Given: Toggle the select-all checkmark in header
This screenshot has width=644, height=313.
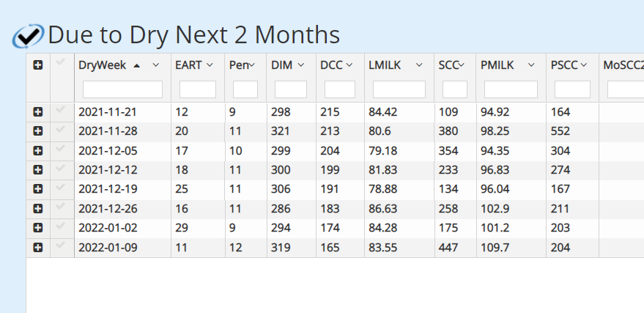Looking at the screenshot, I should [x=60, y=62].
